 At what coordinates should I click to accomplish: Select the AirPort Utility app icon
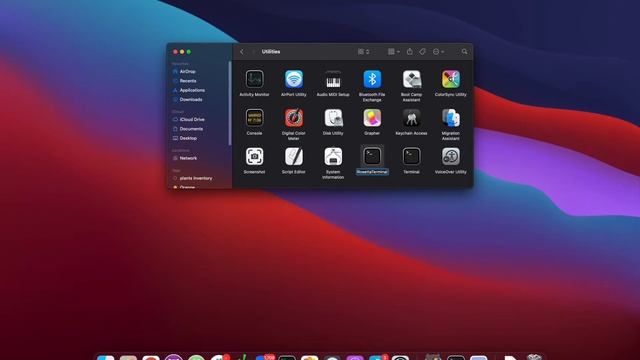(293, 79)
